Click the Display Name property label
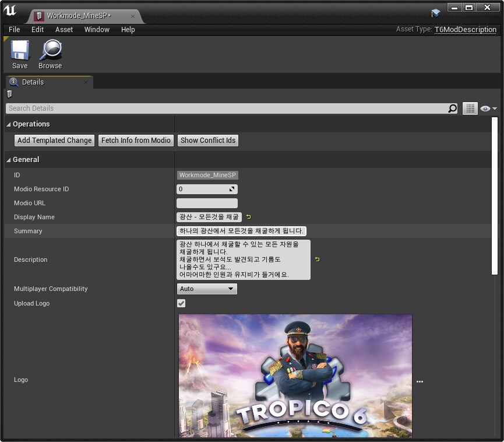 coord(34,217)
